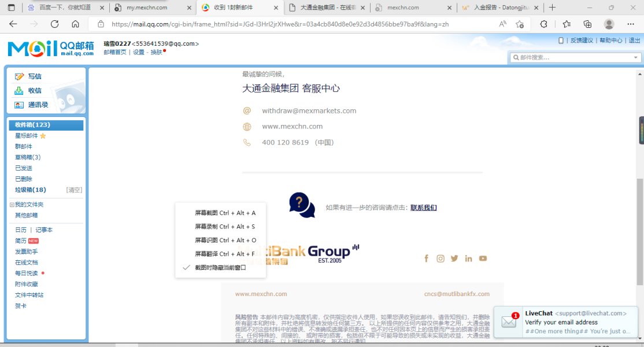This screenshot has height=347, width=644.
Task: Click 反馈建议 feedback link
Action: coord(582,40)
